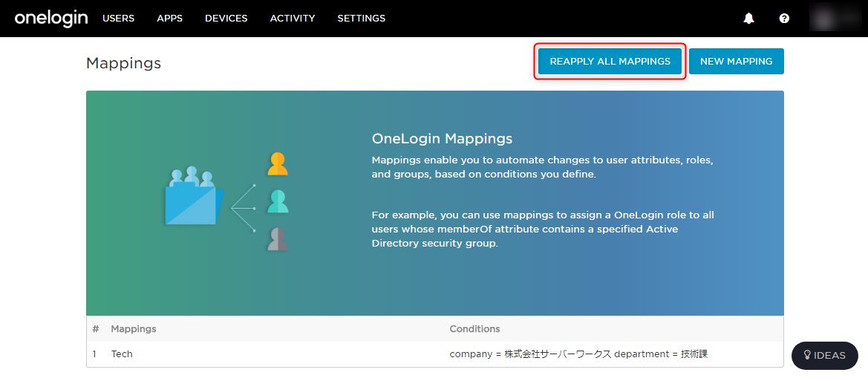Image resolution: width=868 pixels, height=381 pixels.
Task: Open the DEVICES menu
Action: click(226, 19)
